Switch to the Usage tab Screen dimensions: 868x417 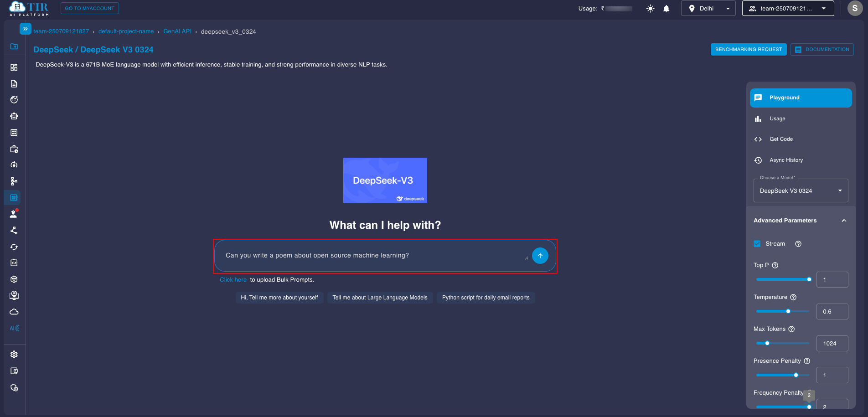777,118
